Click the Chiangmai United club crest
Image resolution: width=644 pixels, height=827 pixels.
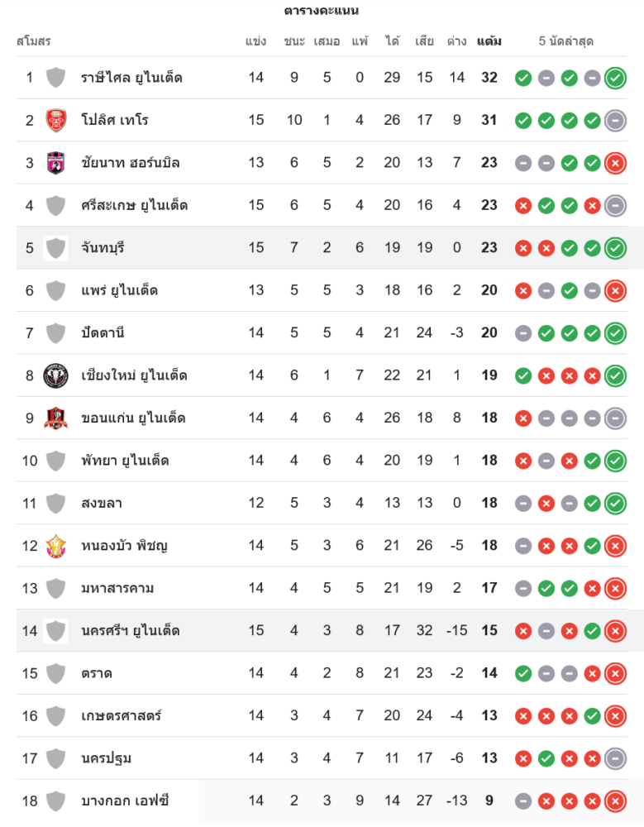[x=55, y=375]
